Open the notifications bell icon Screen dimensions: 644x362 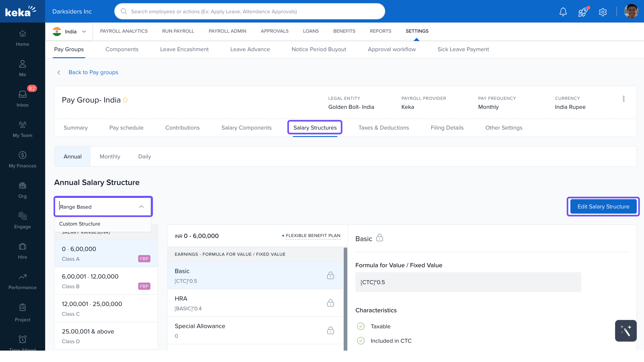[563, 12]
